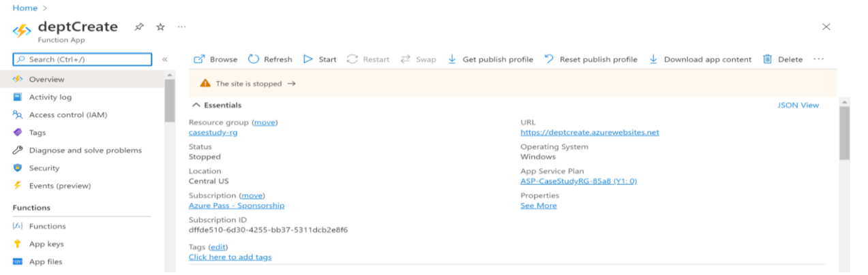The image size is (868, 275).
Task: Click move link next to Resource group
Action: coord(266,123)
